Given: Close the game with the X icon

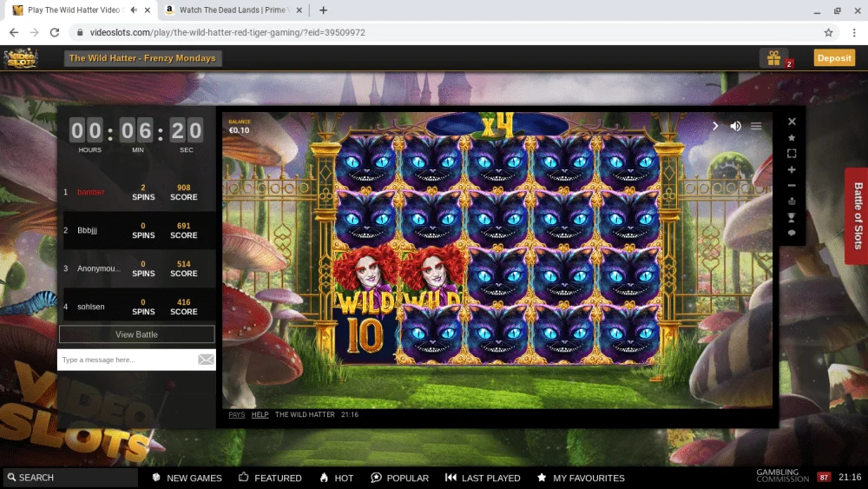Looking at the screenshot, I should pos(792,122).
